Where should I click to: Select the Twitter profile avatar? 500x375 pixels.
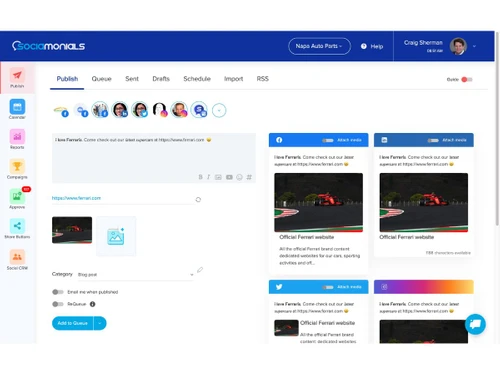pos(140,110)
